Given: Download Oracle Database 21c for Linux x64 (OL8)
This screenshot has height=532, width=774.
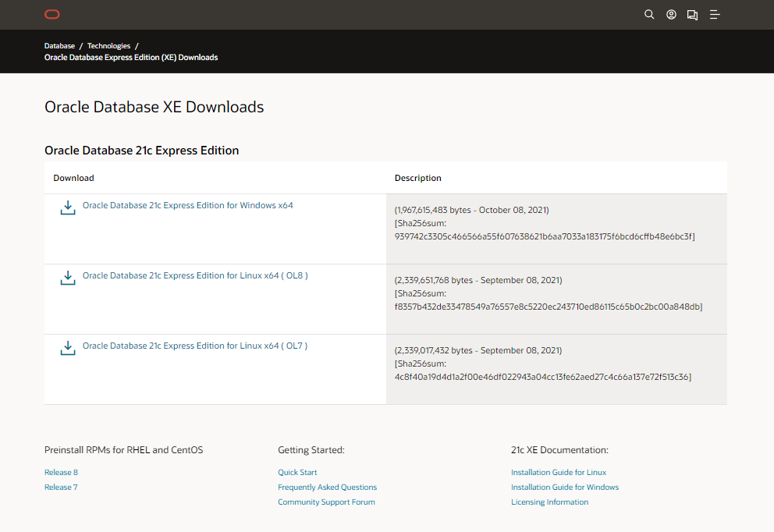Looking at the screenshot, I should [x=195, y=275].
